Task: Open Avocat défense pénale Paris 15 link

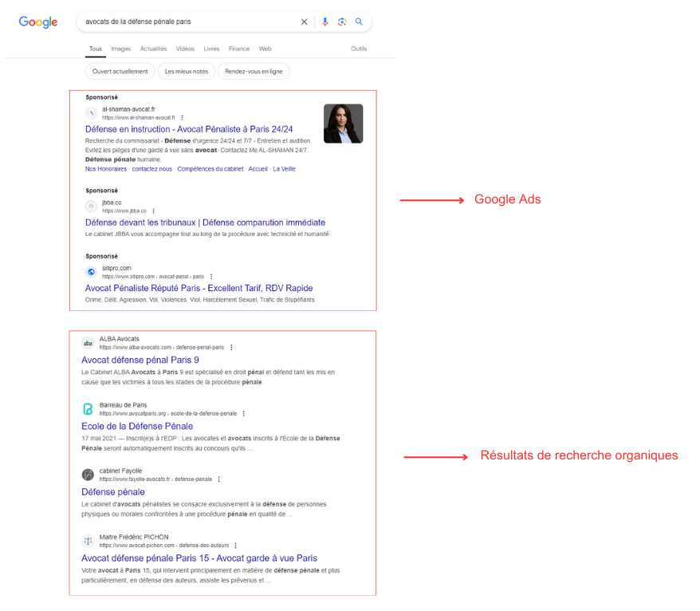Action: point(199,558)
